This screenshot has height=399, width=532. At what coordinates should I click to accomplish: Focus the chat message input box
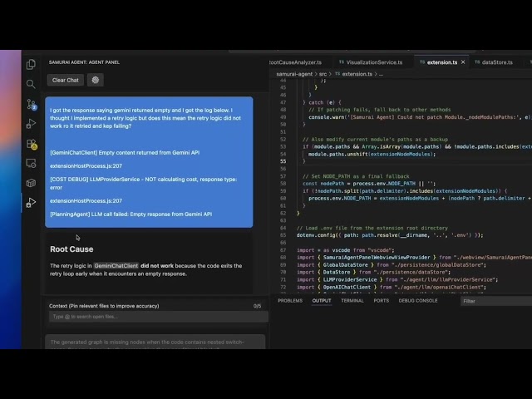tap(155, 342)
